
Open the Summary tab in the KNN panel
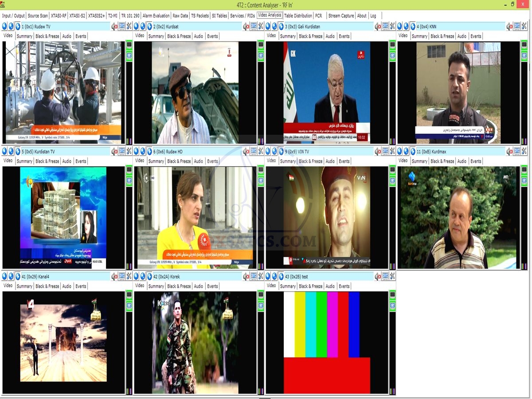419,36
